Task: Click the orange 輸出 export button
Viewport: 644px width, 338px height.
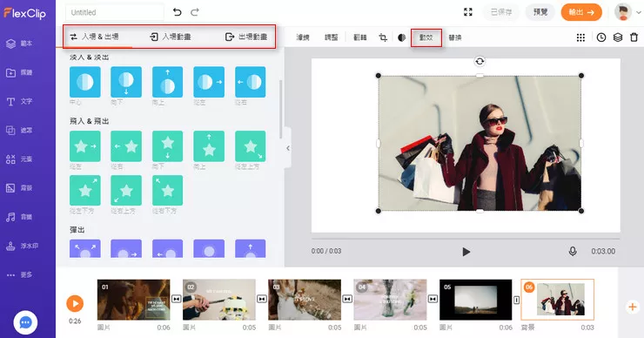Action: pyautogui.click(x=581, y=12)
